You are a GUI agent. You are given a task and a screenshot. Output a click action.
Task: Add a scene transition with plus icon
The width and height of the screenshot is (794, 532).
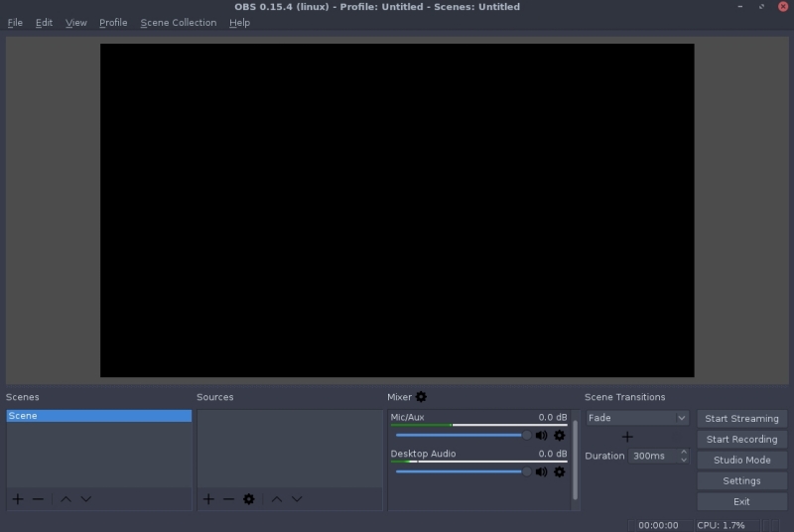[x=627, y=437]
